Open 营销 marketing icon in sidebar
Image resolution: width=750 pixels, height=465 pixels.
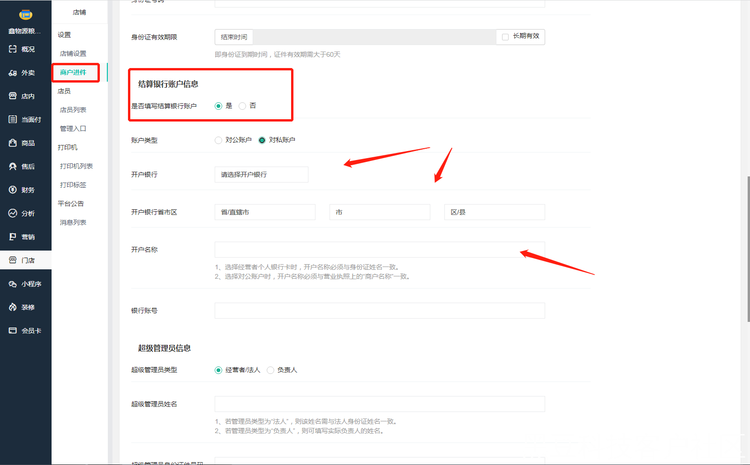13,237
